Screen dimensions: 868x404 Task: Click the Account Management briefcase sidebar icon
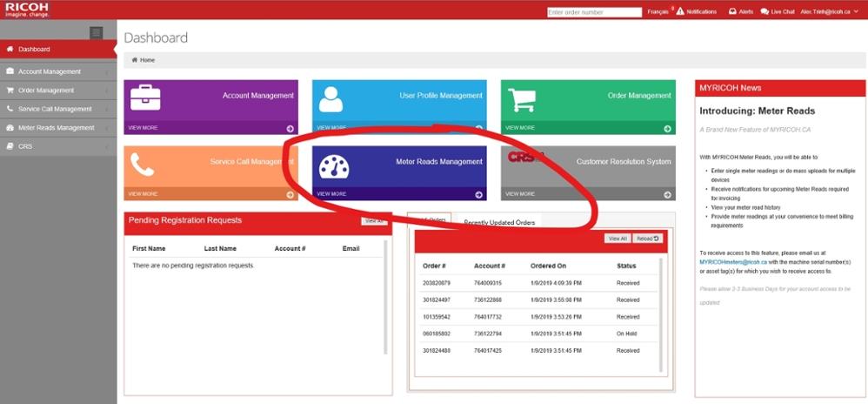[10, 71]
